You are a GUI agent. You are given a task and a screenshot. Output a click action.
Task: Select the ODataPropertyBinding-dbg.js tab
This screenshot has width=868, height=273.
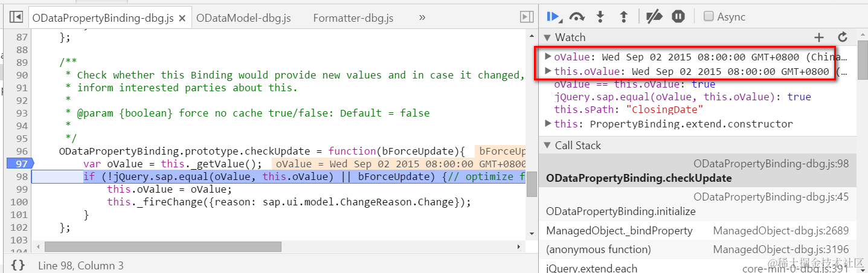[103, 18]
